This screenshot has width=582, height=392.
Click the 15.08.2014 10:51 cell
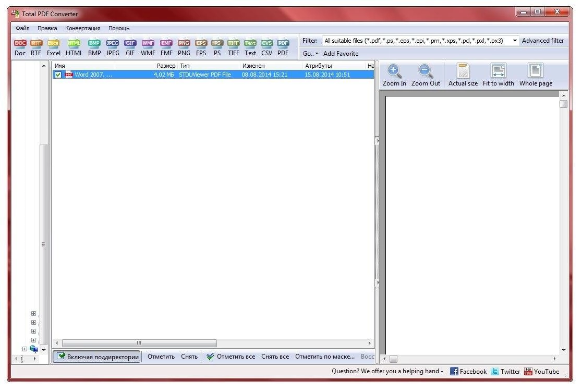(x=328, y=75)
